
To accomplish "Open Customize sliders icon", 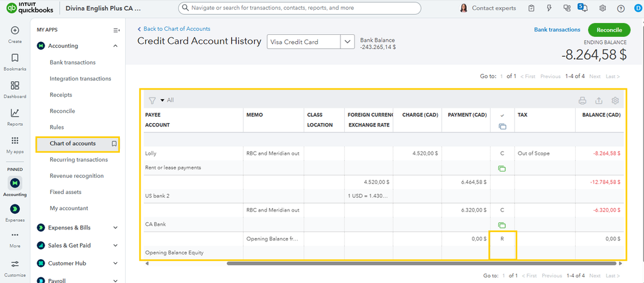I will (x=15, y=264).
